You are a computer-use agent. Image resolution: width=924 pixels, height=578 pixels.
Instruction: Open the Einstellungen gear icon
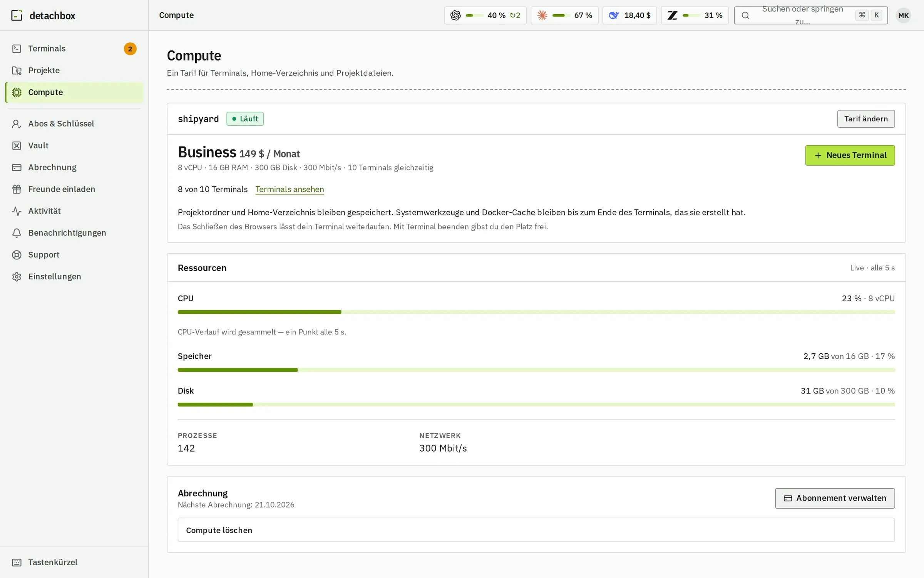(x=17, y=277)
